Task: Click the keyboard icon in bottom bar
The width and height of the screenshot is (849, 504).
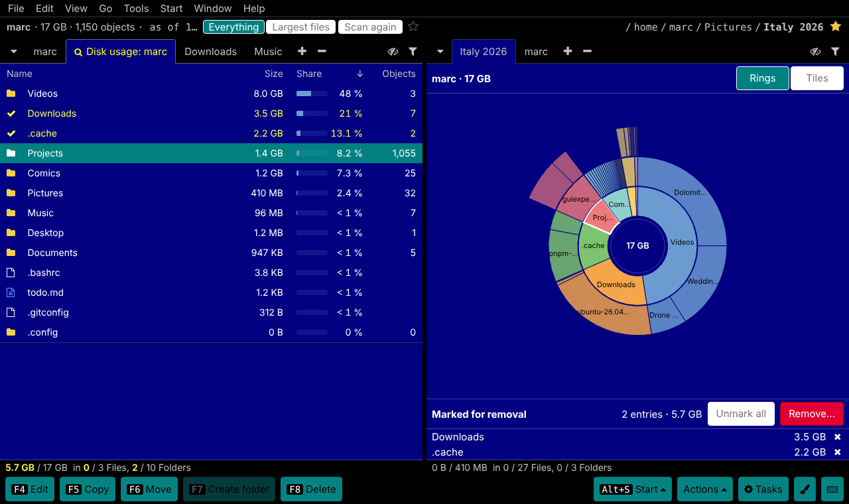Action: (832, 489)
